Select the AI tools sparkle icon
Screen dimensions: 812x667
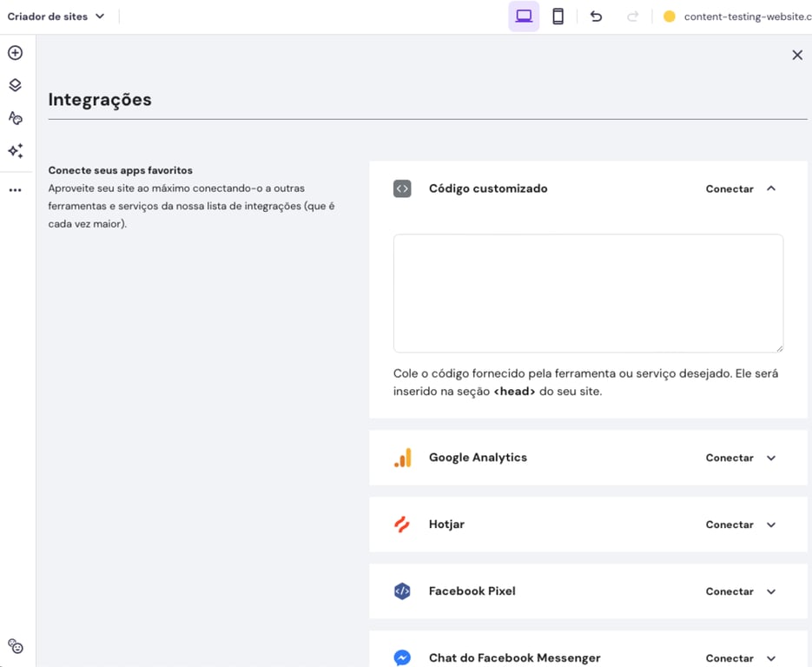point(16,150)
